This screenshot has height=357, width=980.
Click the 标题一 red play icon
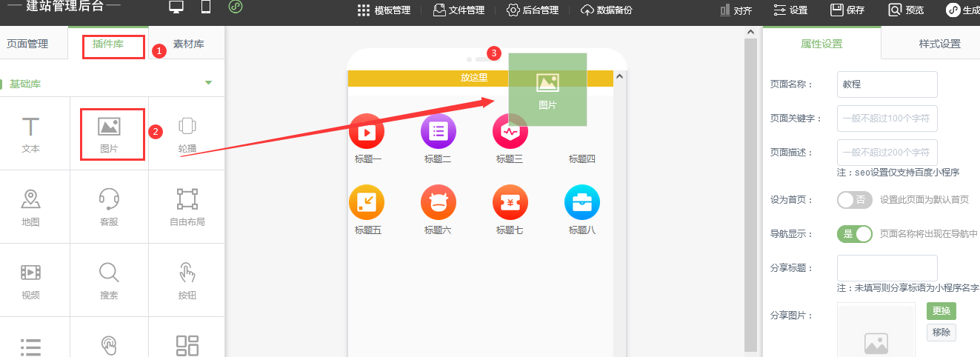click(367, 132)
